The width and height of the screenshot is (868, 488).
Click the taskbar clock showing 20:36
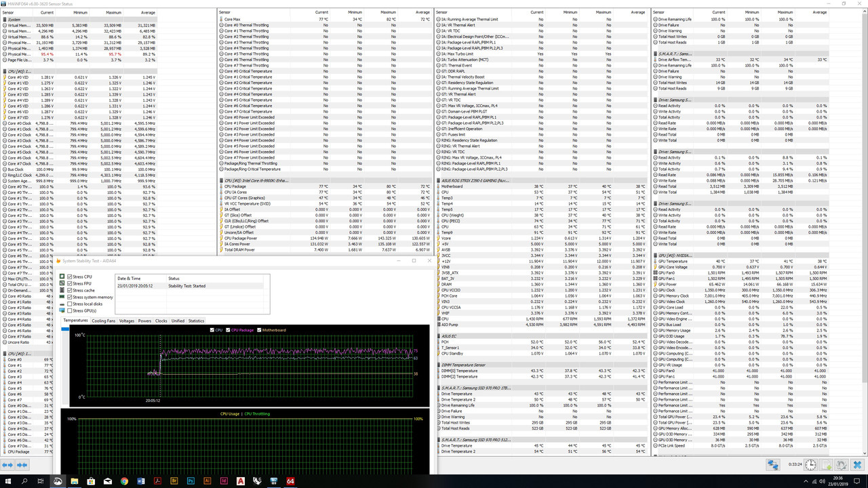click(839, 481)
